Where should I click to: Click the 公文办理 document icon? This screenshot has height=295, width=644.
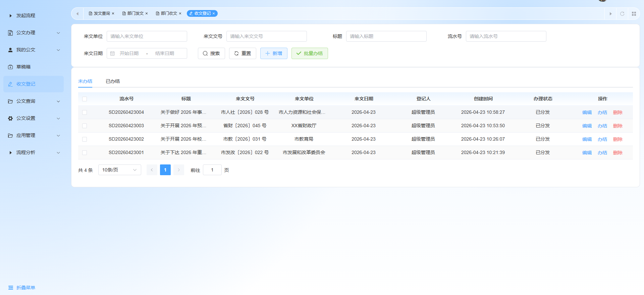(10, 33)
